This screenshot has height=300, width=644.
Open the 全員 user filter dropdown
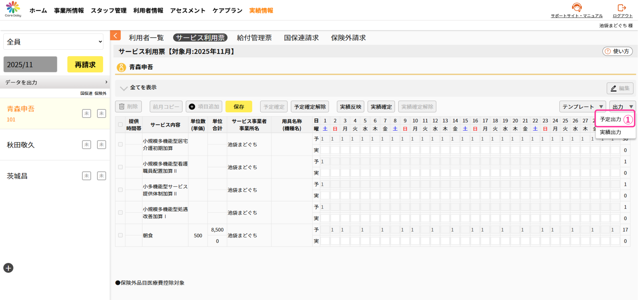point(53,42)
